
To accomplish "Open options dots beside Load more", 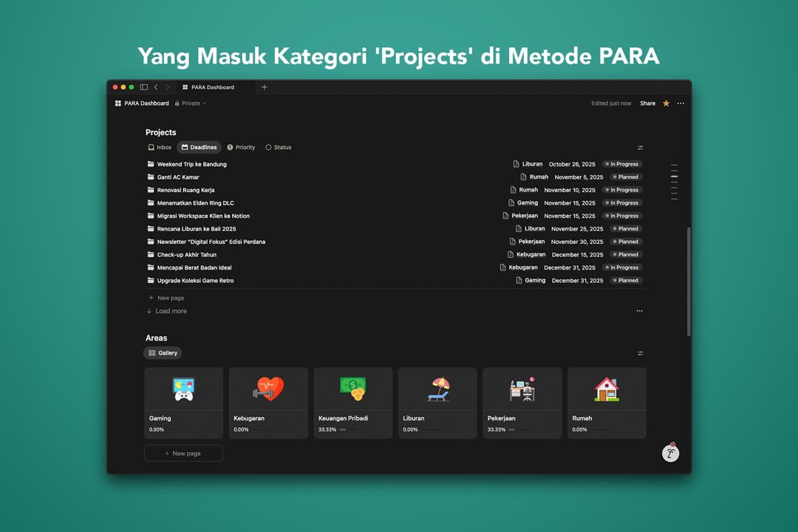I will click(x=639, y=311).
